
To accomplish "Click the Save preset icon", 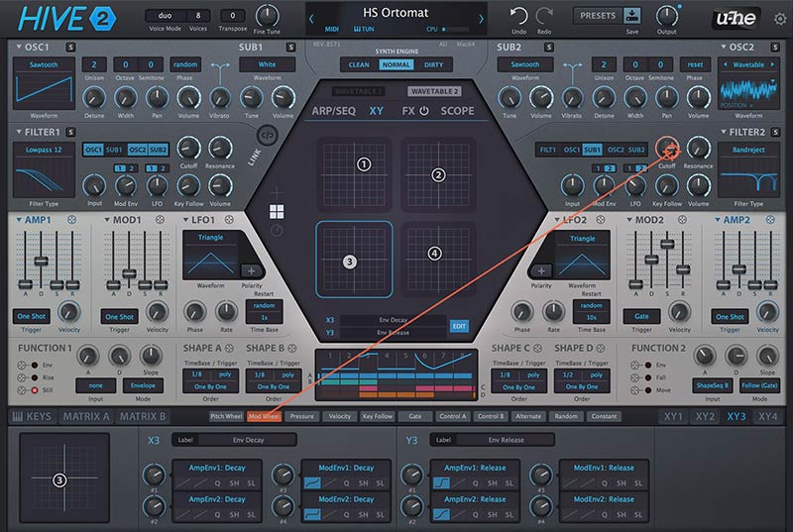I will point(631,16).
